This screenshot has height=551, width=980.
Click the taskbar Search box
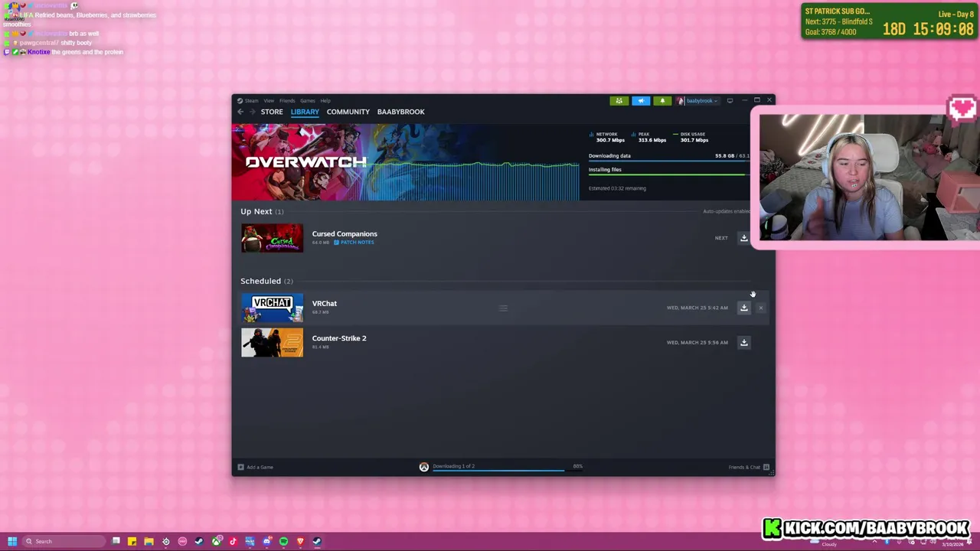(x=64, y=541)
